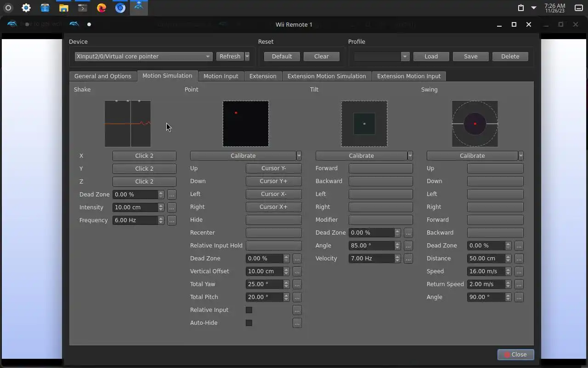The width and height of the screenshot is (588, 368).
Task: Open the clipboard icon in the system tray
Action: (520, 8)
